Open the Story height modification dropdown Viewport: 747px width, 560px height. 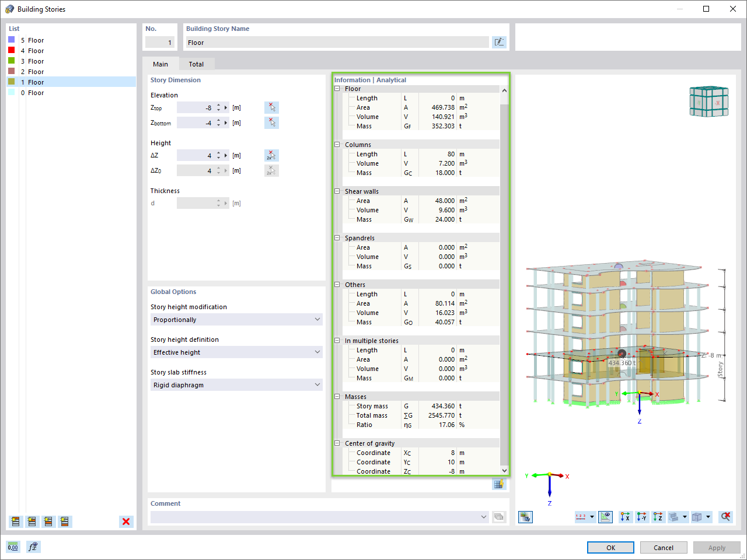(x=236, y=319)
